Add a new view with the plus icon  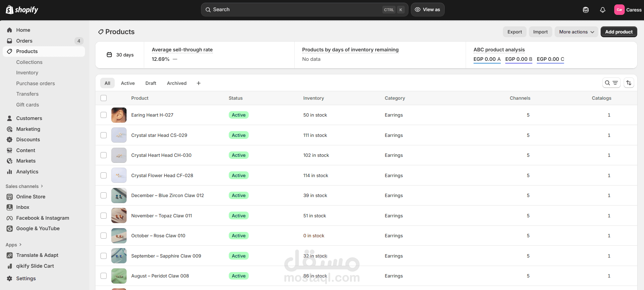coord(199,83)
